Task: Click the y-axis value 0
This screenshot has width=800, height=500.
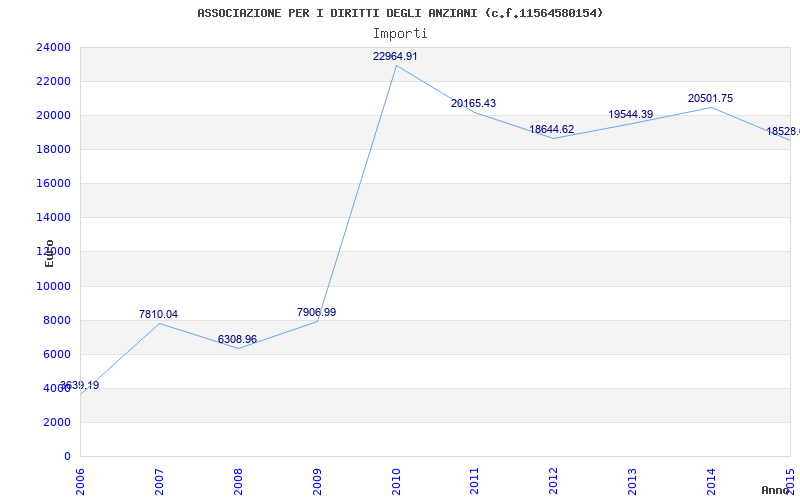Action: (x=67, y=456)
